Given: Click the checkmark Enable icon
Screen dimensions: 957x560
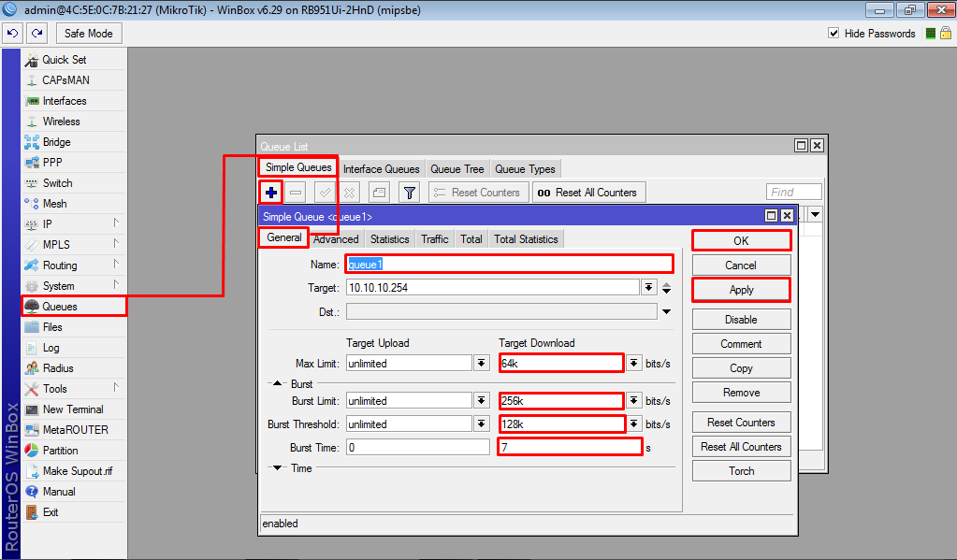Looking at the screenshot, I should (x=325, y=193).
